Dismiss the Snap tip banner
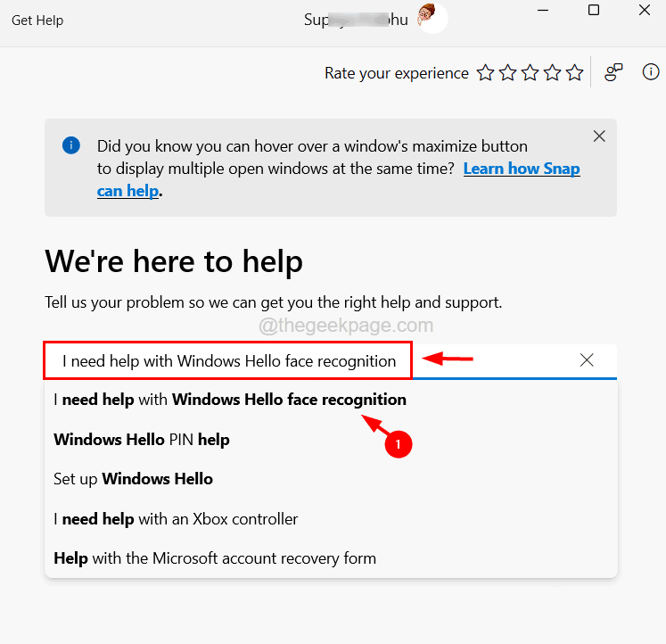This screenshot has width=666, height=644. 599,136
